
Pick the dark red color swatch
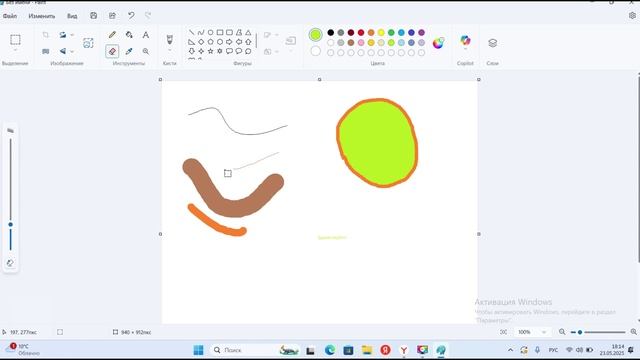tap(351, 33)
